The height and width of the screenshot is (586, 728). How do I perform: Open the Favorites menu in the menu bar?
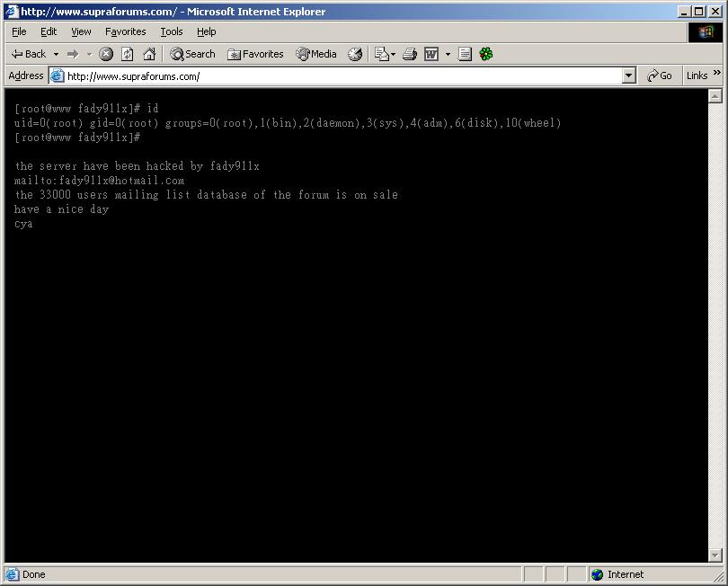(x=125, y=31)
